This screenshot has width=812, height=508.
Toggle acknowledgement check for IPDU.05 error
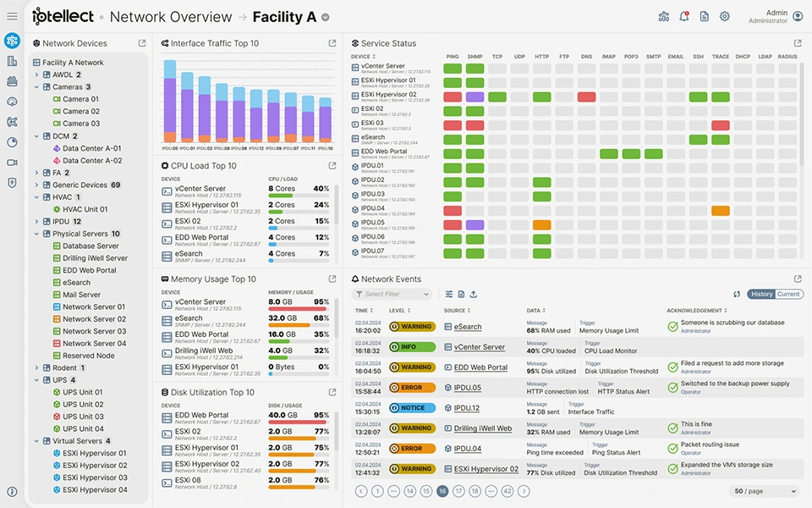(672, 387)
